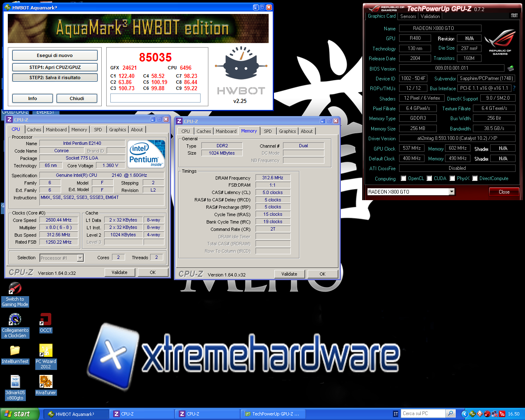Click the red cursor tray icon

[502, 414]
